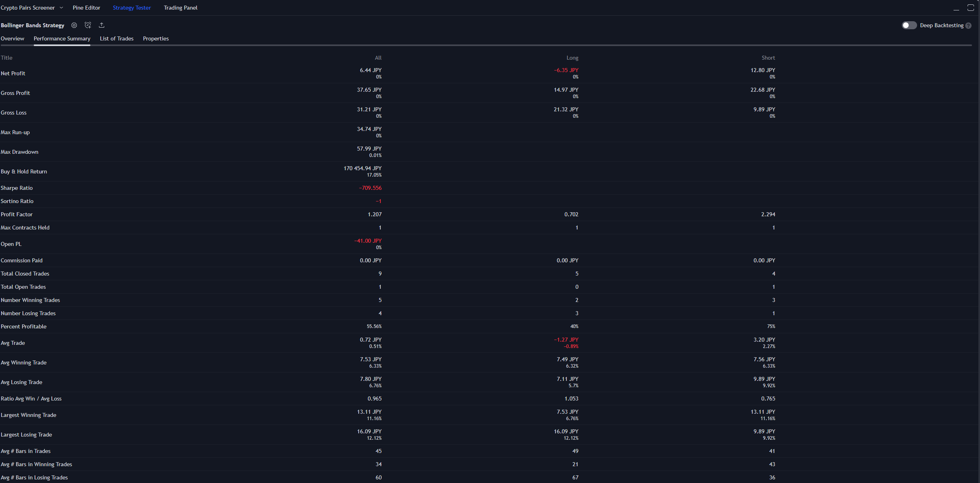
Task: Click the Sharpe Ratio value -709.556
Action: click(370, 188)
